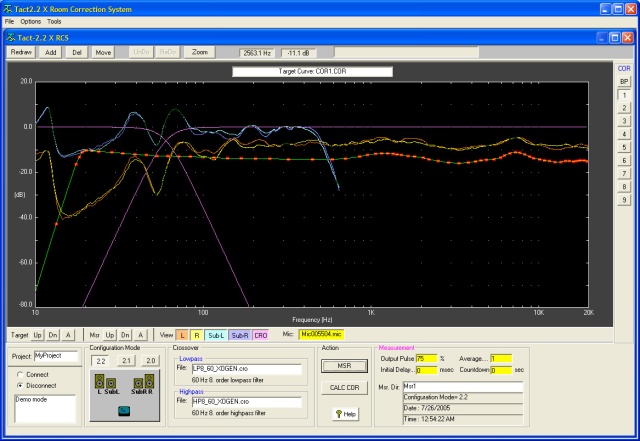Click the 2563.1 Hz frequency readout
Viewport: 640px width, 441px height.
tap(257, 53)
